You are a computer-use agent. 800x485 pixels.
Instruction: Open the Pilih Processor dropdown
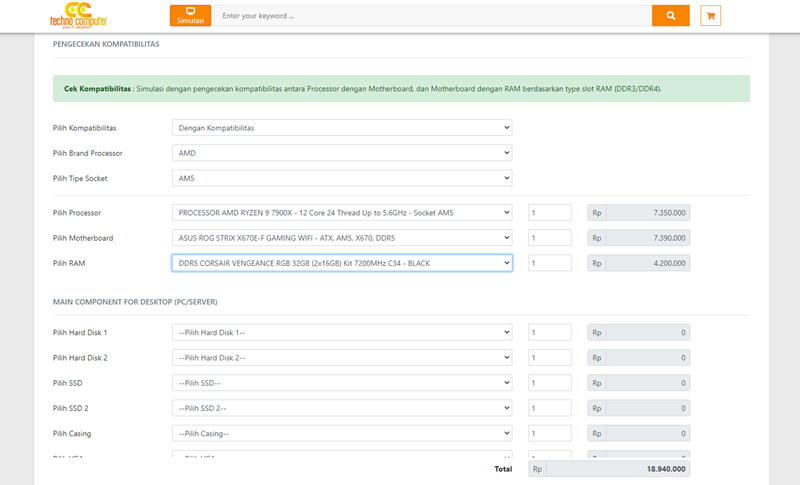(342, 213)
